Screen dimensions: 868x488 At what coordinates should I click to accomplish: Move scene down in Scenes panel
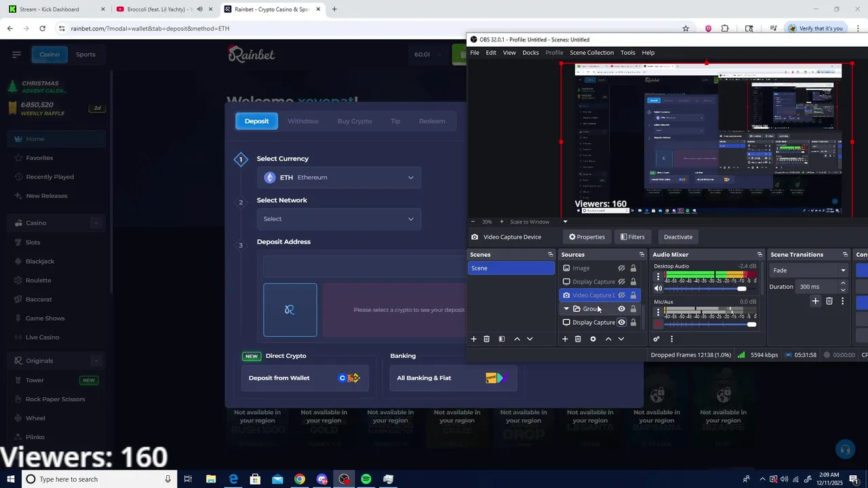coord(530,339)
